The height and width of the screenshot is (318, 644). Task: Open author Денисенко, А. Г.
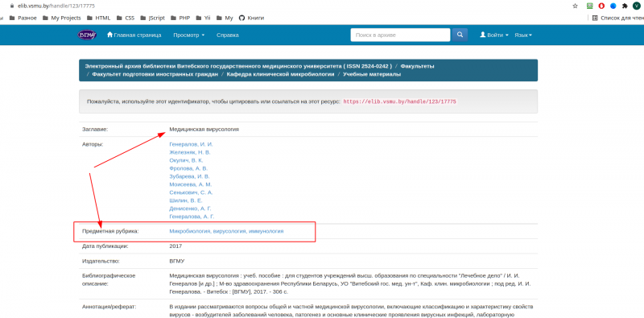point(191,209)
